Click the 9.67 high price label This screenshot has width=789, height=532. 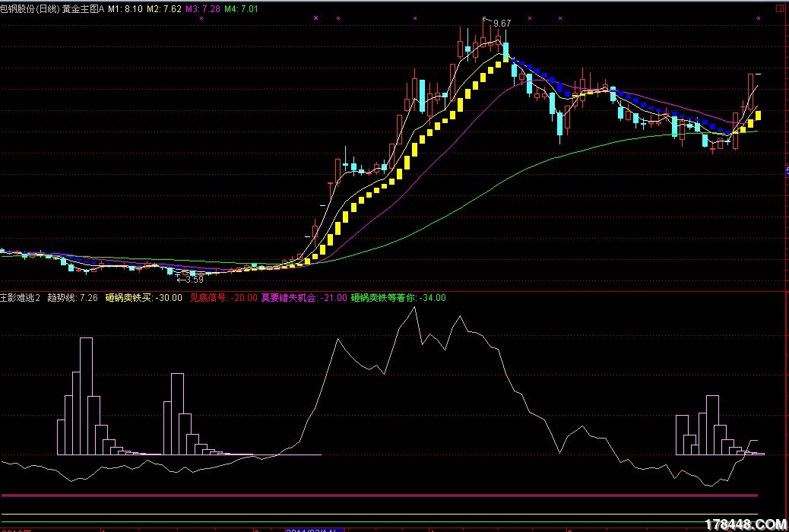tap(502, 24)
